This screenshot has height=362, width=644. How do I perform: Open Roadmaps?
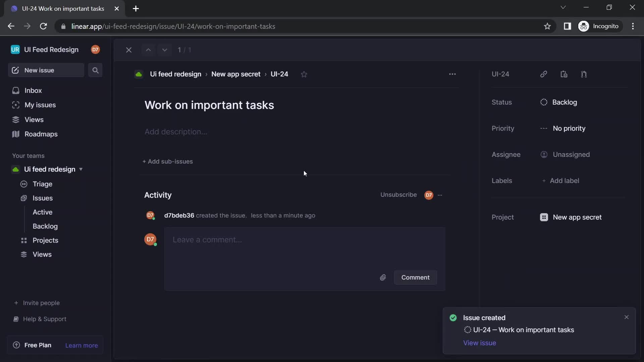pyautogui.click(x=41, y=134)
